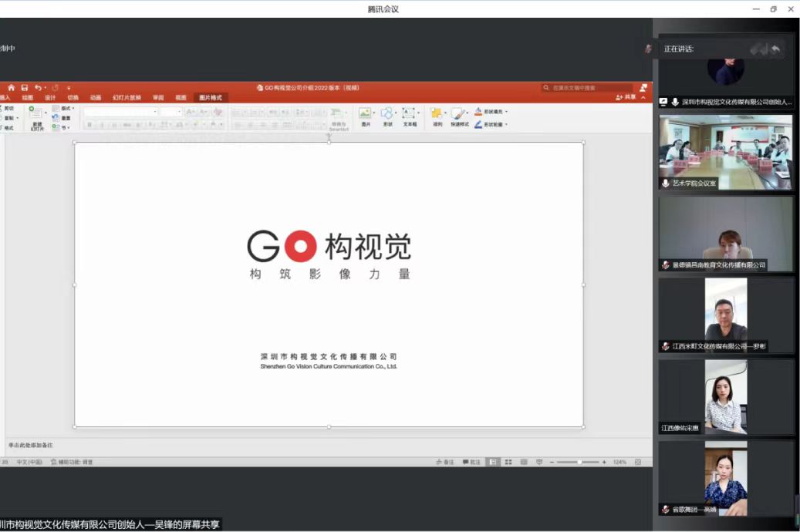800x532 pixels.
Task: Click the 艺术学院会议室 participant video
Action: (x=726, y=153)
